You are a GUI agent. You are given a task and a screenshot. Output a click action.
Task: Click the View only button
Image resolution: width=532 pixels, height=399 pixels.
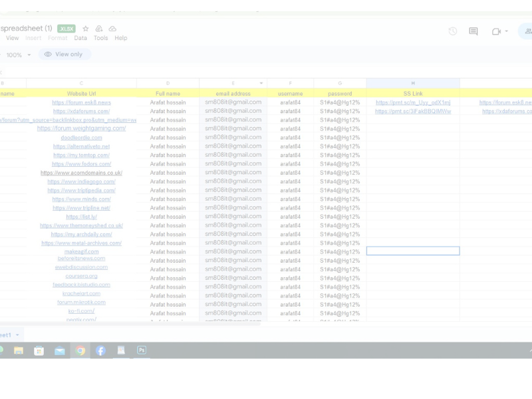64,55
